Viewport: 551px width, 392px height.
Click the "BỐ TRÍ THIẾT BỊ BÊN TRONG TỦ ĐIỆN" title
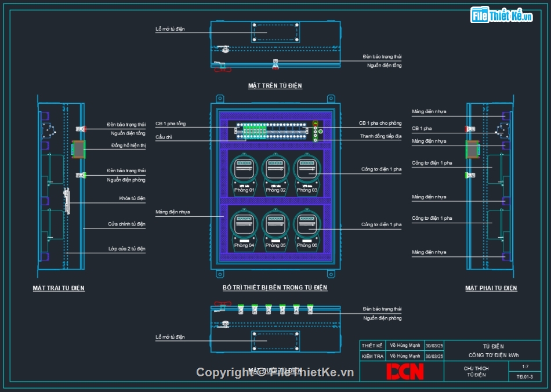click(x=275, y=288)
